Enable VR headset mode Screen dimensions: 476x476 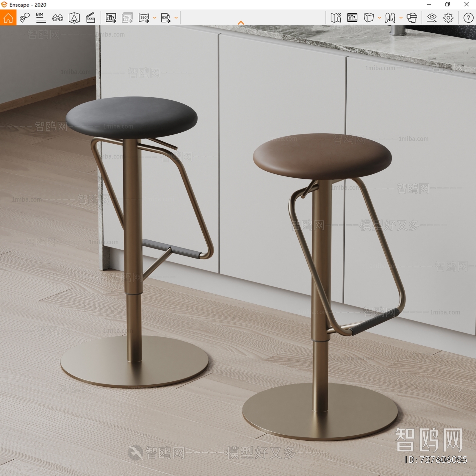coord(412,18)
